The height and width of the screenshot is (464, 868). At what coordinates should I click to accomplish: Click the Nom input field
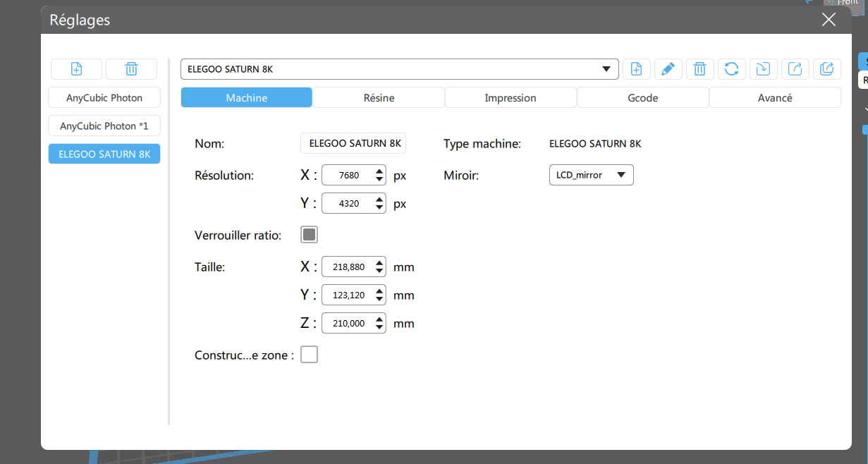click(x=353, y=143)
